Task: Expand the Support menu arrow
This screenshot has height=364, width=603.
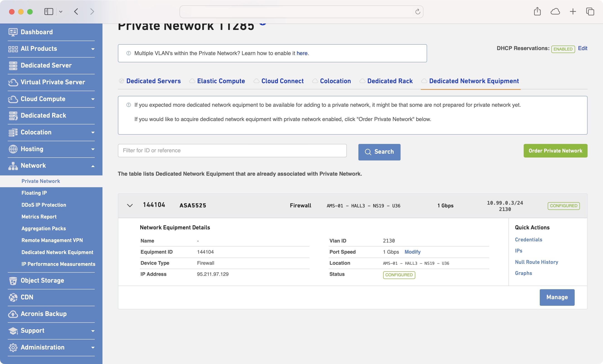Action: pos(93,331)
